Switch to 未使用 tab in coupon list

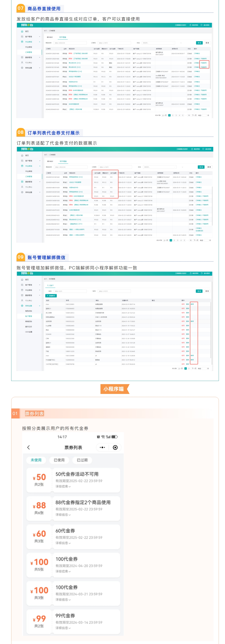[36, 460]
